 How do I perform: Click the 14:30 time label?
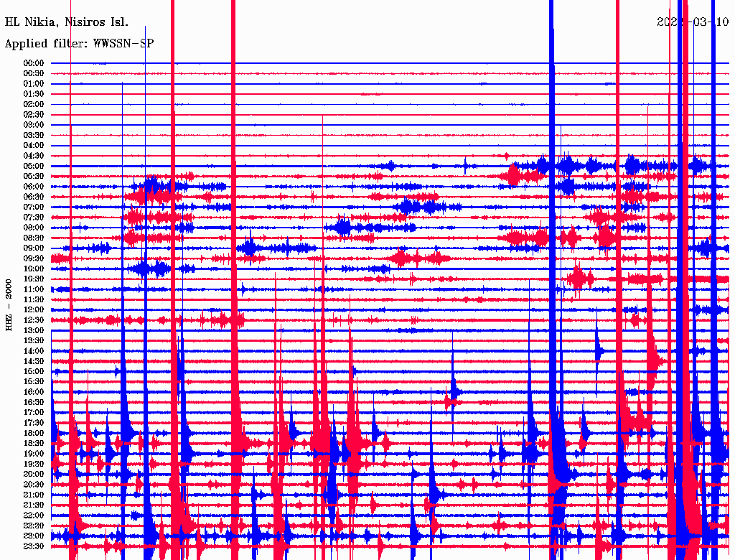[x=33, y=361]
